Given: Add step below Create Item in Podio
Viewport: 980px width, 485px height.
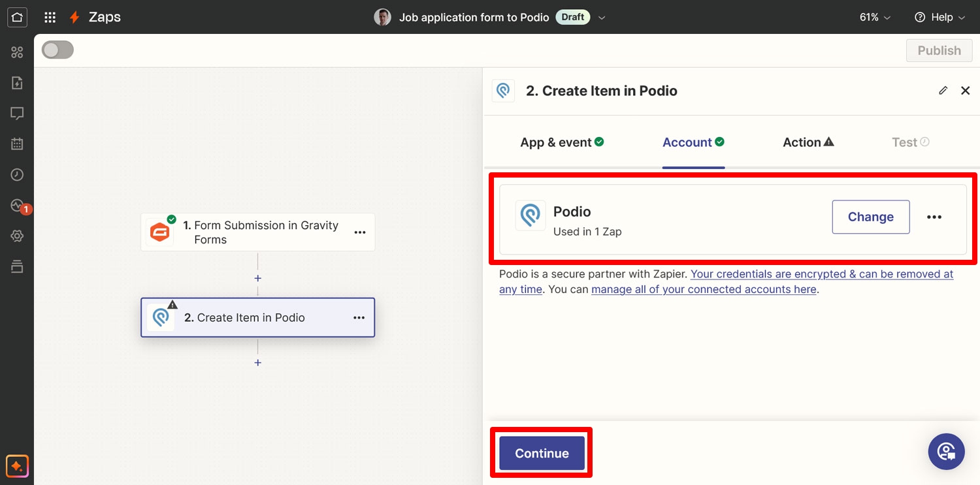Looking at the screenshot, I should click(x=258, y=362).
